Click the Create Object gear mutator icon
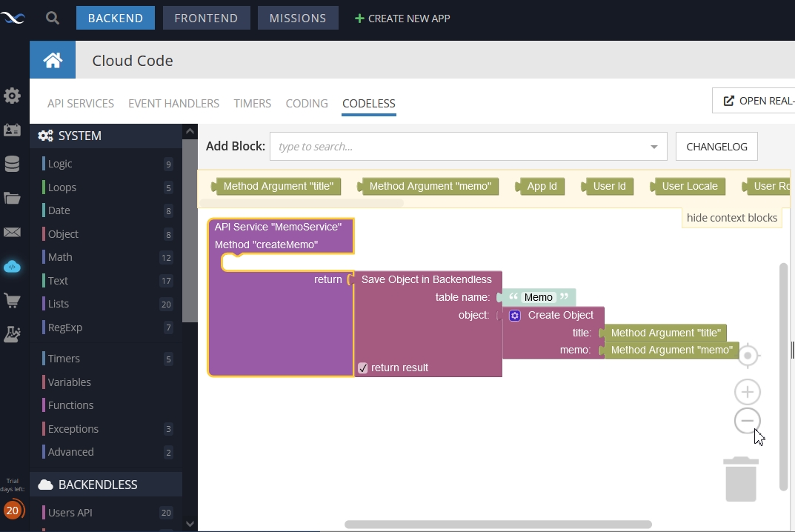The width and height of the screenshot is (795, 532). click(515, 316)
